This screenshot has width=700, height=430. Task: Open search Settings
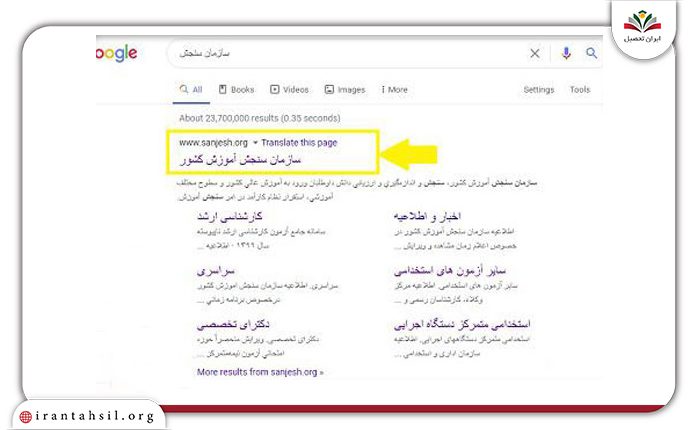click(539, 90)
